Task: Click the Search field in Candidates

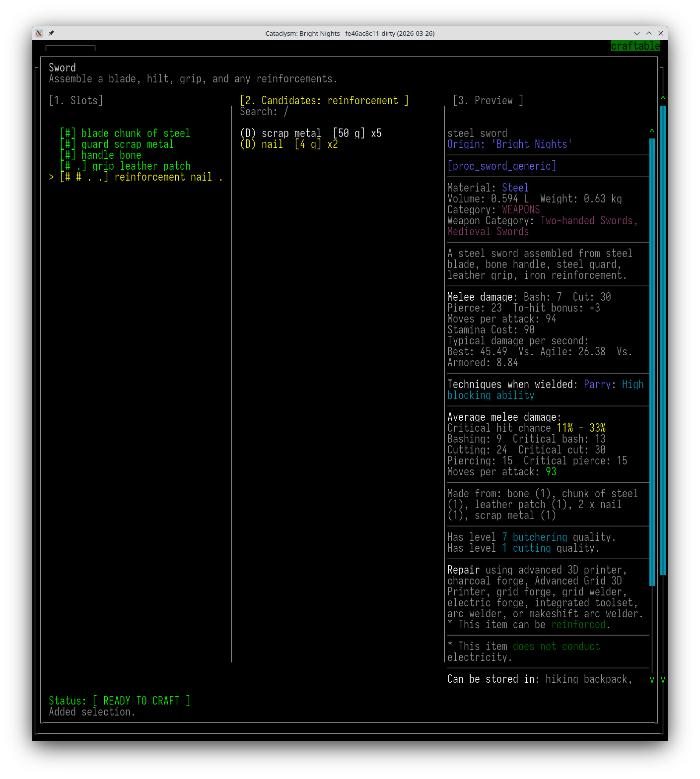Action: coord(264,111)
